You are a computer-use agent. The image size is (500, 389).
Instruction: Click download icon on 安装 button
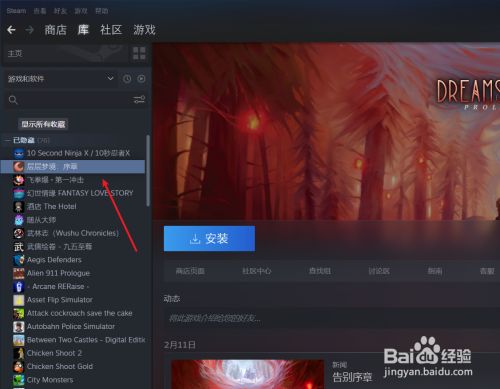pos(195,239)
